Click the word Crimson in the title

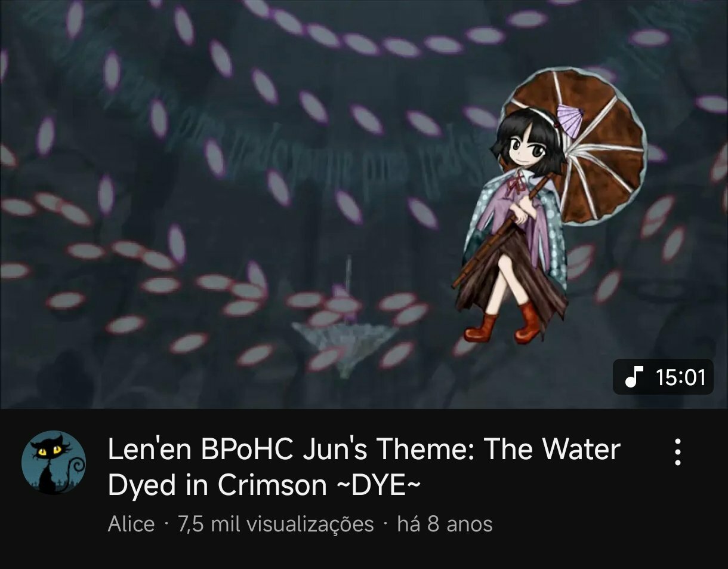(x=272, y=485)
